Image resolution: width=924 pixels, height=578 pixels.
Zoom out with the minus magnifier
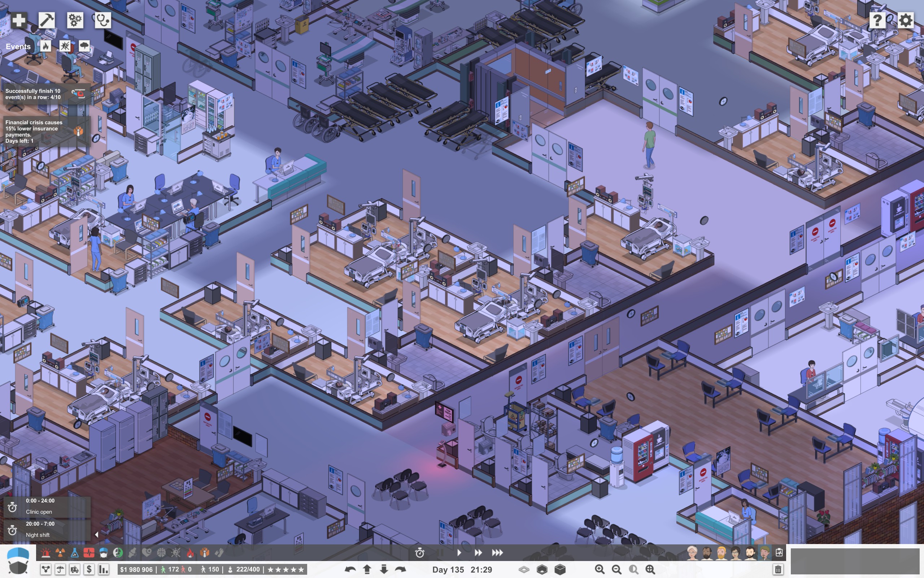pos(616,570)
